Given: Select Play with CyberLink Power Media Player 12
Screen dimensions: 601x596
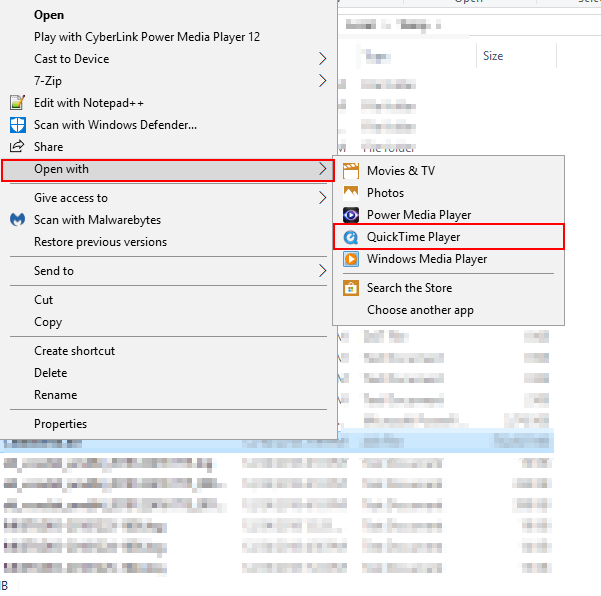Looking at the screenshot, I should point(169,37).
